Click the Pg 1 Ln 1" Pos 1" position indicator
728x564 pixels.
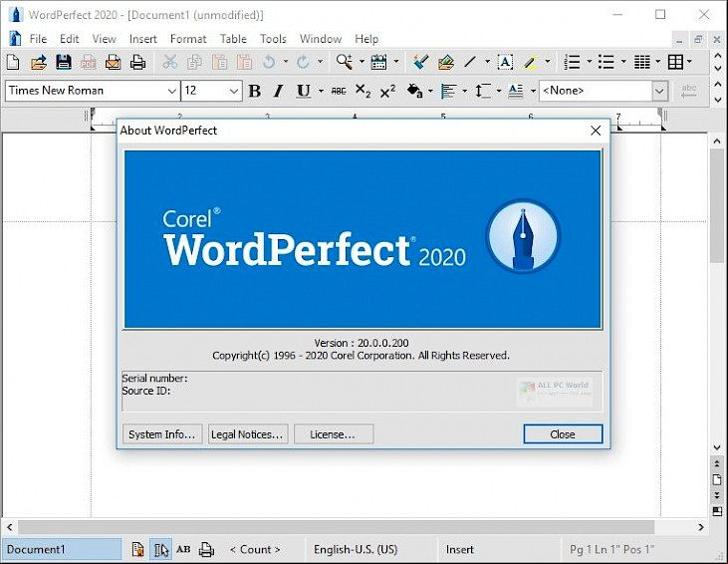coord(611,550)
